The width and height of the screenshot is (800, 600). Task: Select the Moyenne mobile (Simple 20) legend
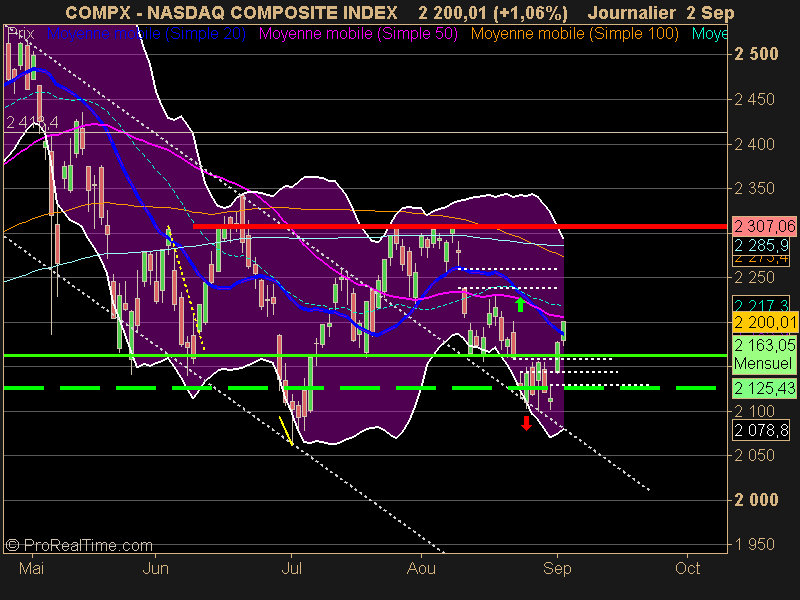(146, 34)
